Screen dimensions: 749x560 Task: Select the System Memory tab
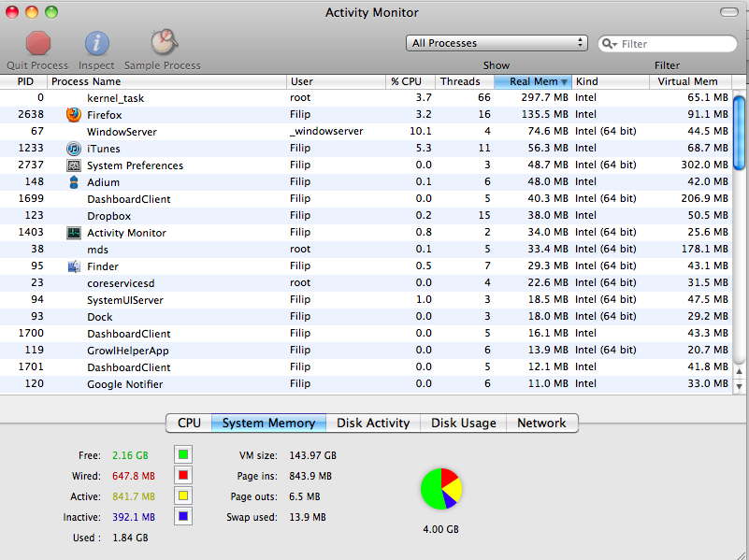pyautogui.click(x=268, y=423)
